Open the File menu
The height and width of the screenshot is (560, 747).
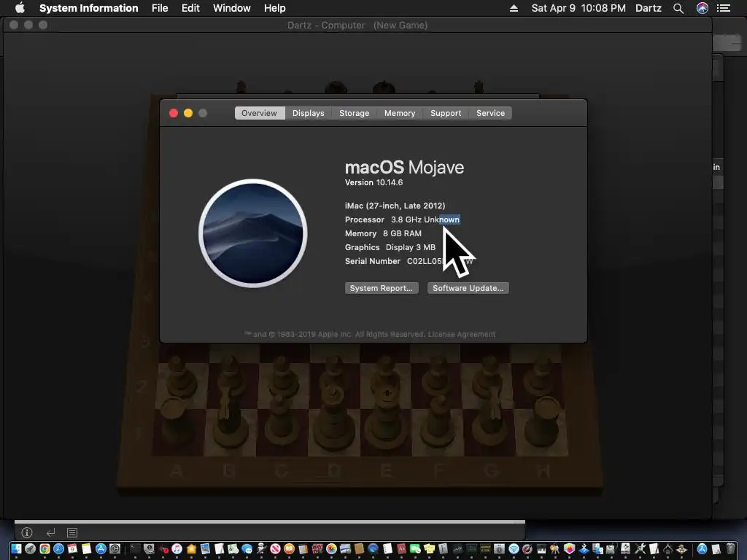pos(160,8)
